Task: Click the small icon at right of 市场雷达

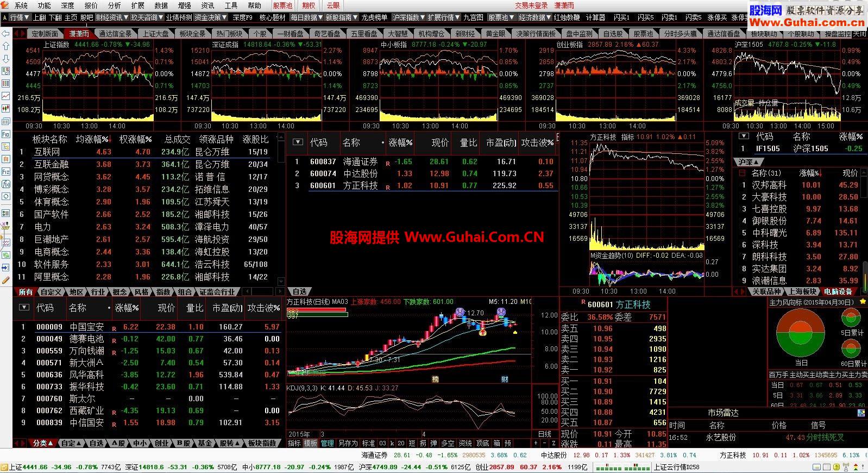Action: pos(861,413)
